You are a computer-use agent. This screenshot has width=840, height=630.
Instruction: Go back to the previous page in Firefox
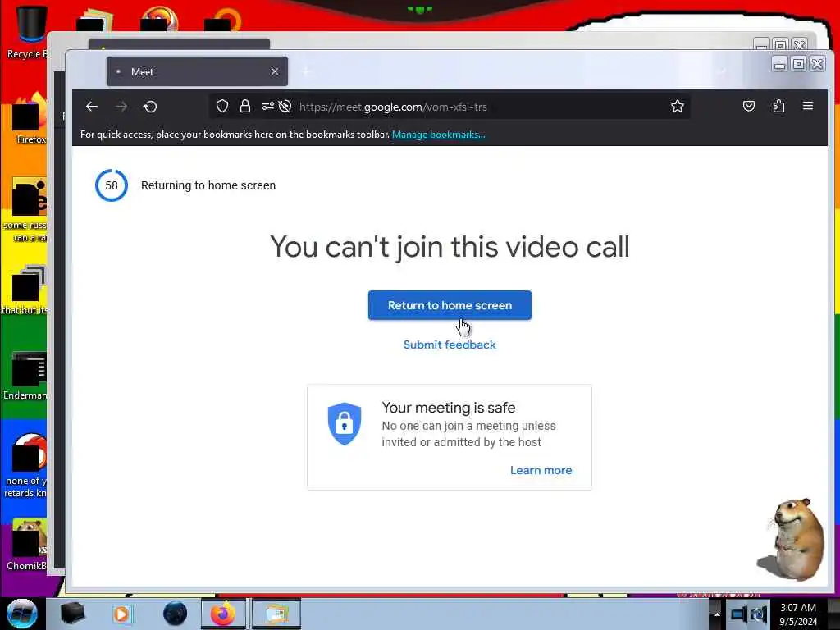pos(92,107)
